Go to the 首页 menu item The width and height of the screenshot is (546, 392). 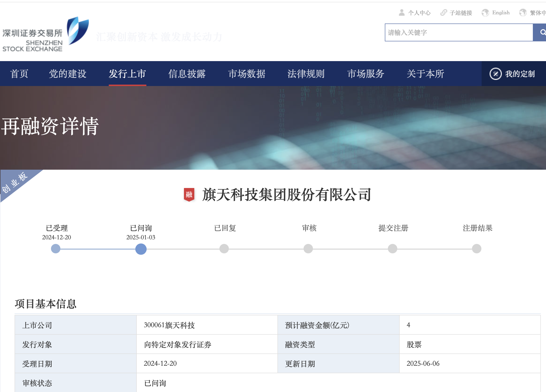[x=19, y=74]
